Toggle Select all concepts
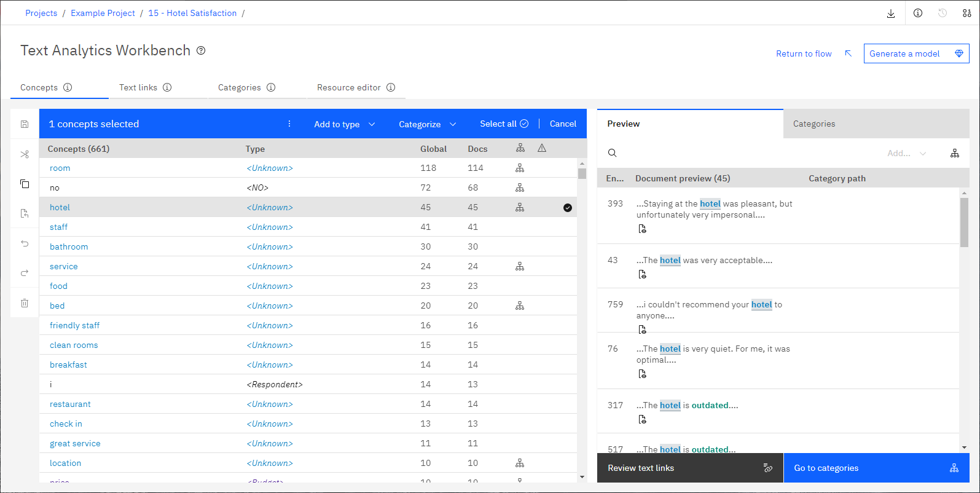Screen dimensions: 980x493 coord(504,124)
